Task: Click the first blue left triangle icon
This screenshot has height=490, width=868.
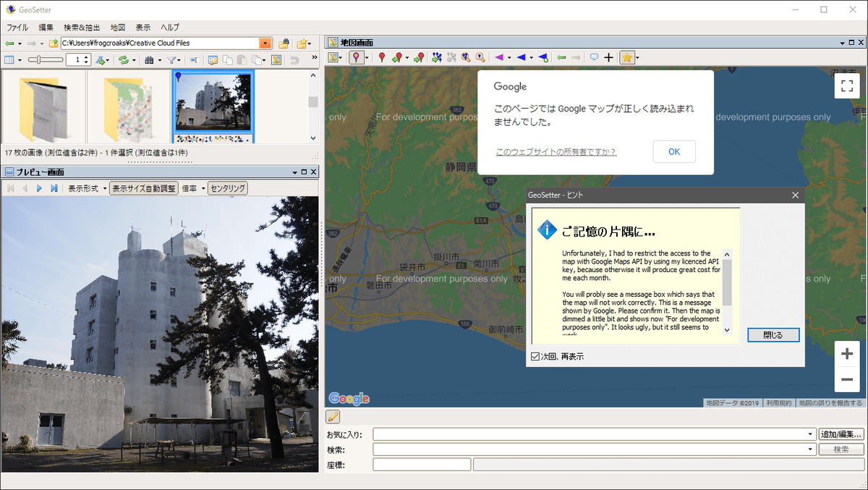Action: point(521,57)
